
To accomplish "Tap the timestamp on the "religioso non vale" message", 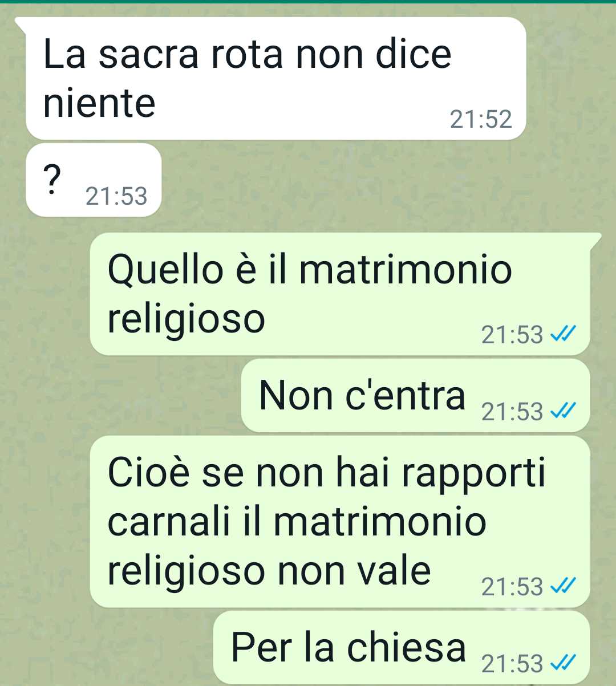I will [512, 586].
